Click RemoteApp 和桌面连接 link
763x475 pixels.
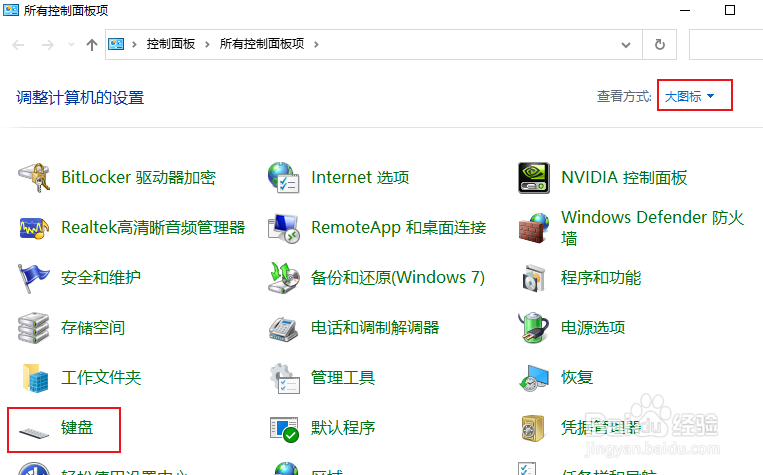(399, 228)
